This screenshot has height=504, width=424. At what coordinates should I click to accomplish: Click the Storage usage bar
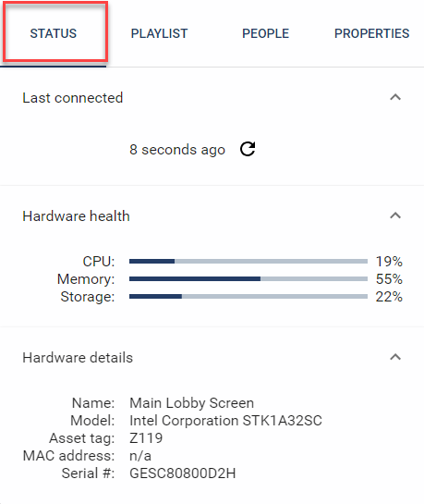point(248,296)
